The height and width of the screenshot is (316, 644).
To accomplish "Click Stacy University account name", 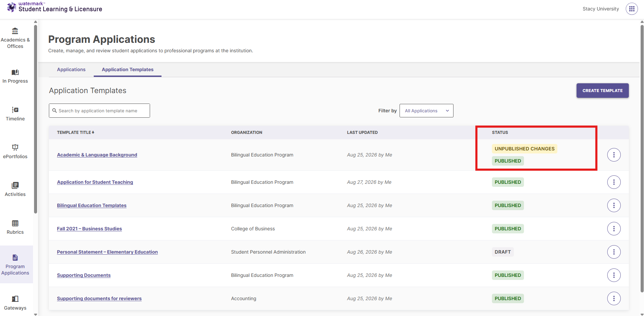I will click(601, 9).
